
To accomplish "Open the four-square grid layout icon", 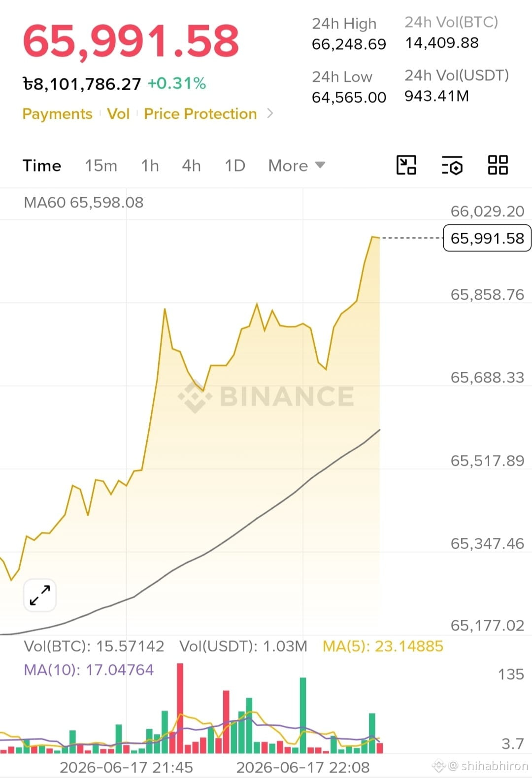I will click(x=498, y=165).
